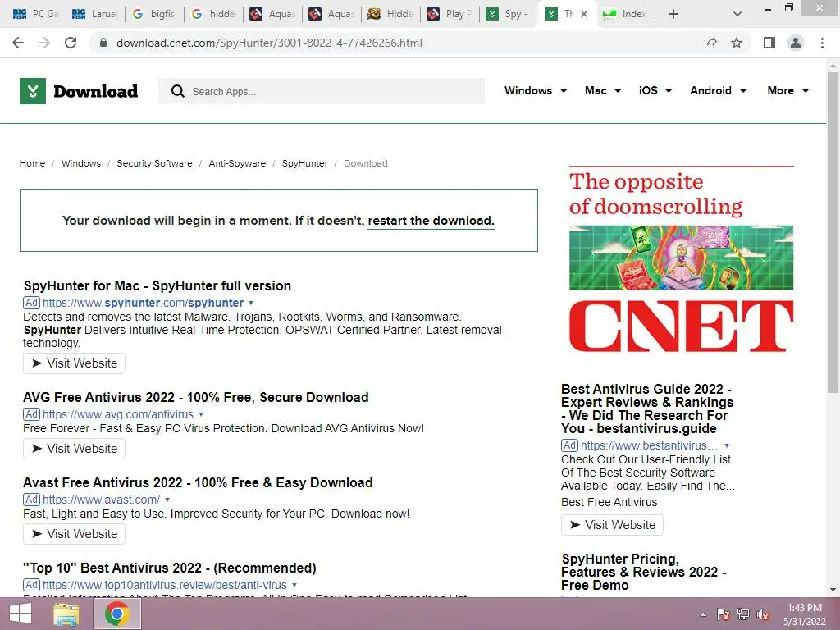
Task: Open the Anti-Spyware breadcrumb
Action: 237,163
